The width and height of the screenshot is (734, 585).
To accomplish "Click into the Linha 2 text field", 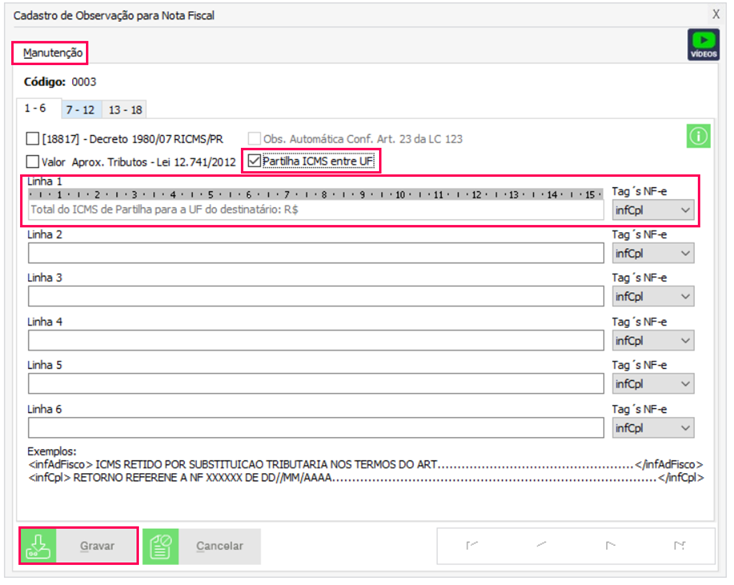I will [316, 253].
